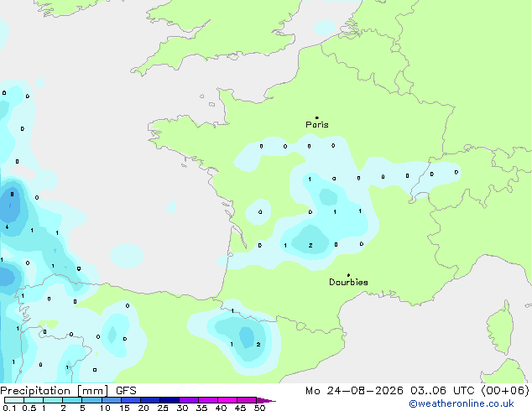Click the over-50 arrow tip of legend

click(x=266, y=401)
